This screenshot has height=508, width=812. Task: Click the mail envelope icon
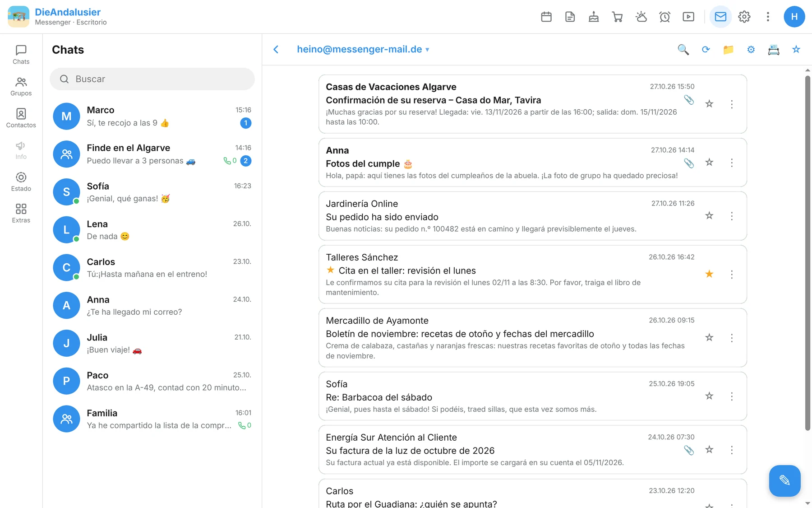tap(720, 17)
